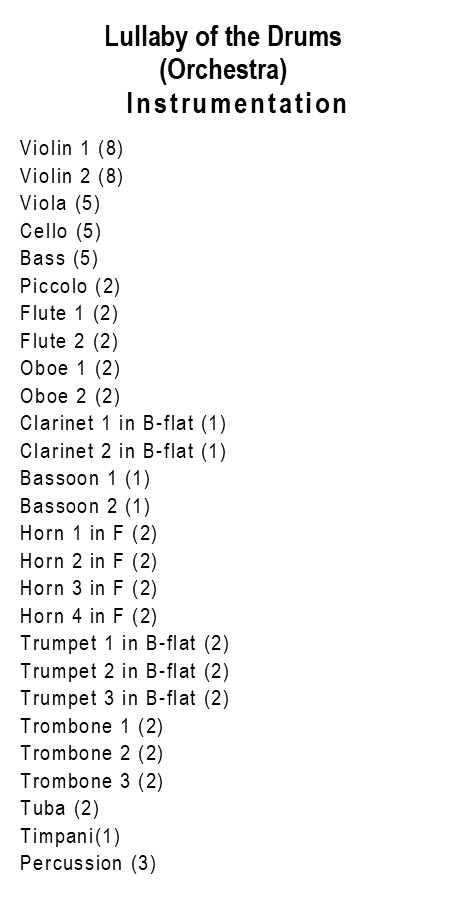Select the Cello (5) line
Screen dimensions: 450x900
[x=60, y=231]
